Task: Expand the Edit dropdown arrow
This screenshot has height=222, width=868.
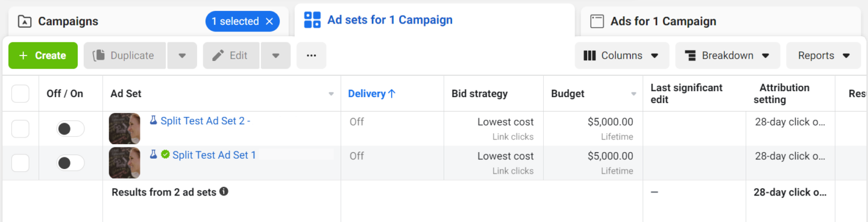Action: (275, 55)
